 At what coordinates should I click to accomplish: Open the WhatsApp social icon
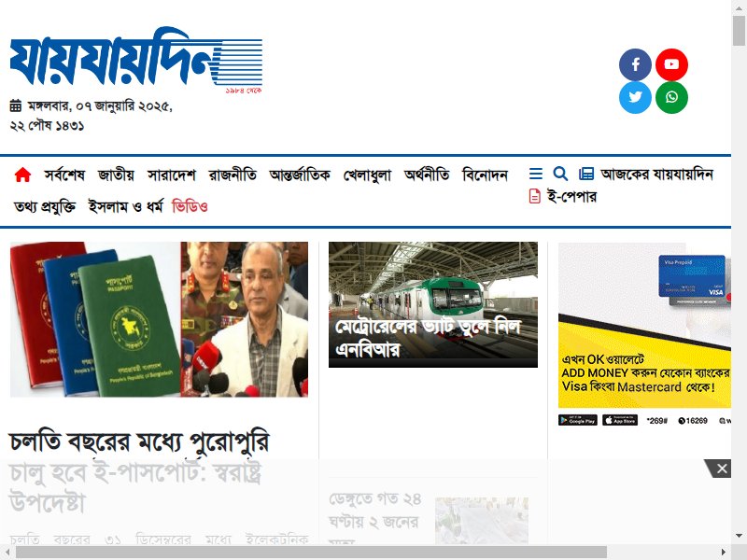click(x=671, y=97)
